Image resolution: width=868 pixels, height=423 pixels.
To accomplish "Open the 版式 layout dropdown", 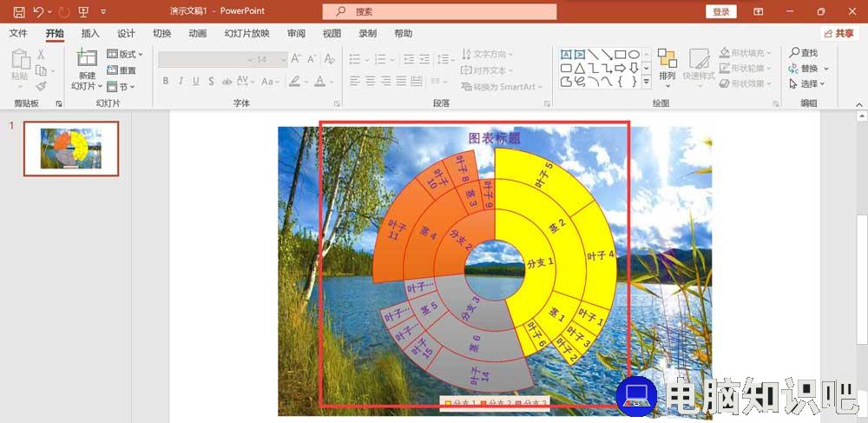I will [x=124, y=54].
